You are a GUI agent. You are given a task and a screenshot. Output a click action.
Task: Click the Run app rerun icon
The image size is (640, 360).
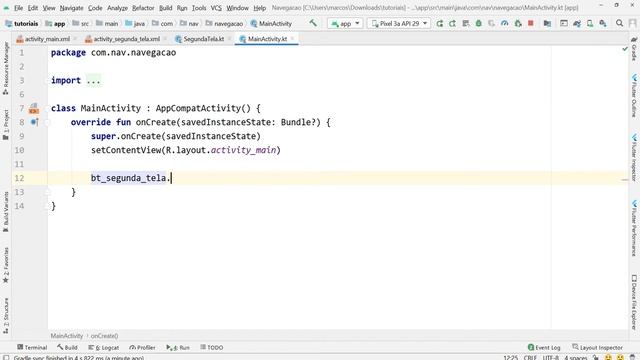pos(440,24)
